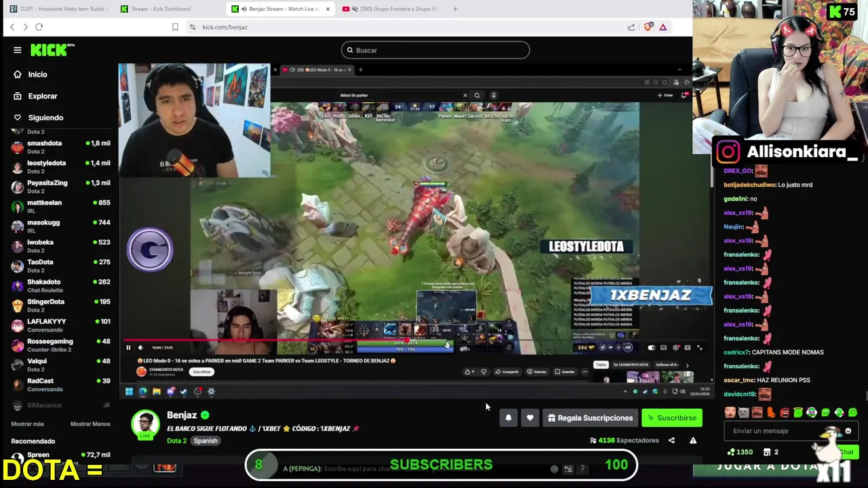
Task: Open the Kick hamburger sidebar menu
Action: [18, 50]
